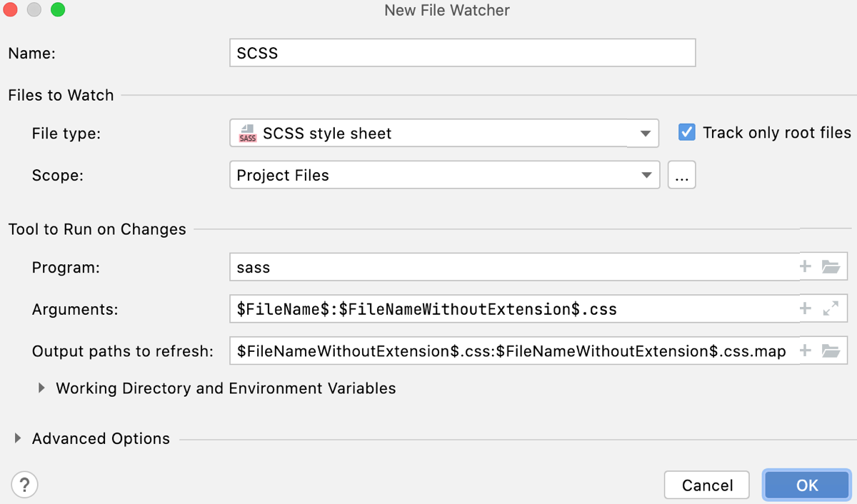Image resolution: width=857 pixels, height=504 pixels.
Task: Click the green zoom traffic light button
Action: pos(58,10)
